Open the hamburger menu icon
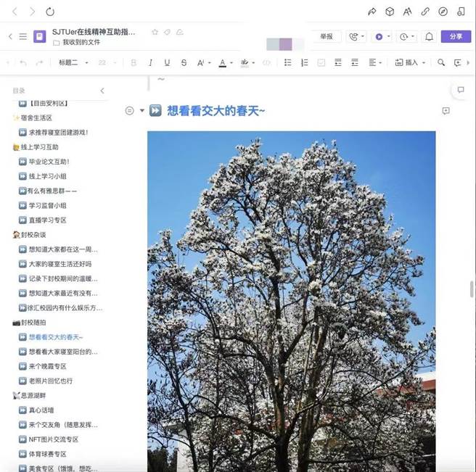Viewport: 476px width, 472px height. (23, 37)
